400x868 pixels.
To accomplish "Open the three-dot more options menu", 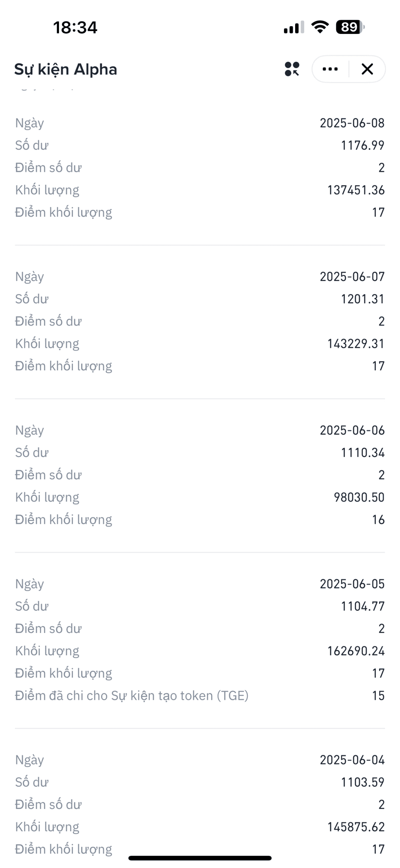I will coord(330,69).
